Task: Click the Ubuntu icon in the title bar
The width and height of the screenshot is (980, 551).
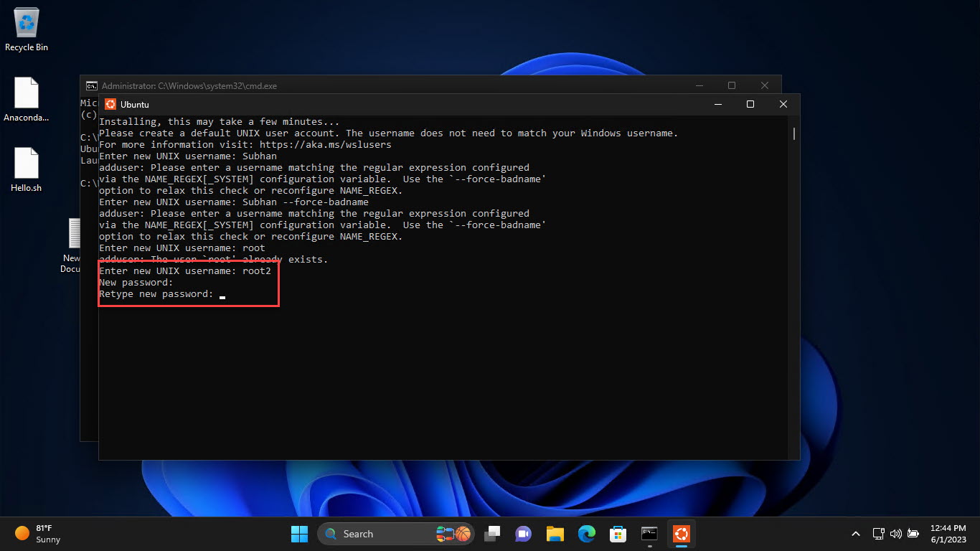Action: pos(110,104)
